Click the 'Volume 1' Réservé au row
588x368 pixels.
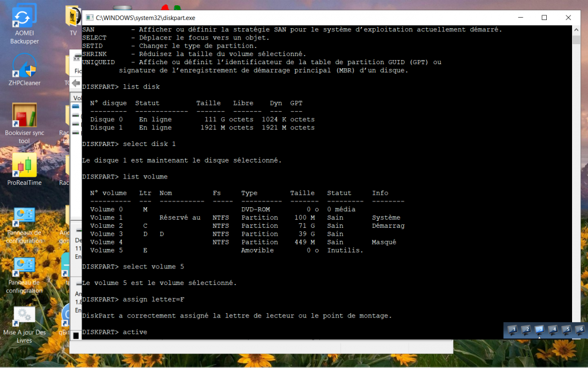coord(245,217)
